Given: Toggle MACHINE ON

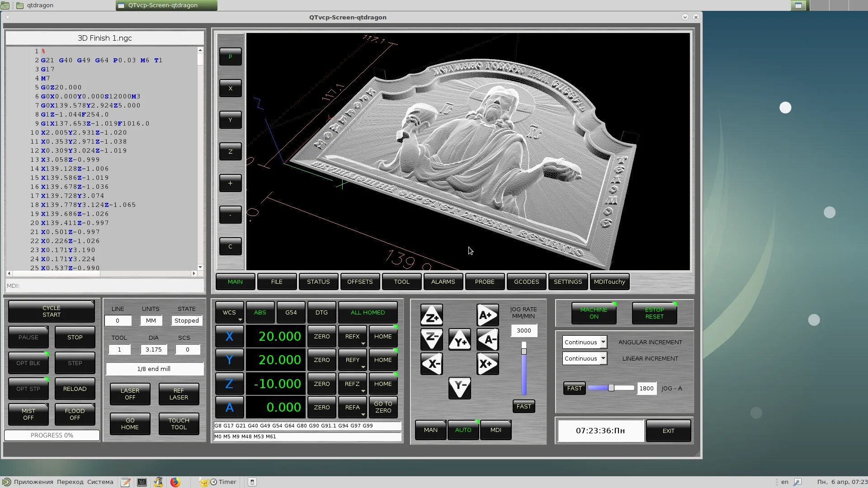Looking at the screenshot, I should pyautogui.click(x=594, y=313).
